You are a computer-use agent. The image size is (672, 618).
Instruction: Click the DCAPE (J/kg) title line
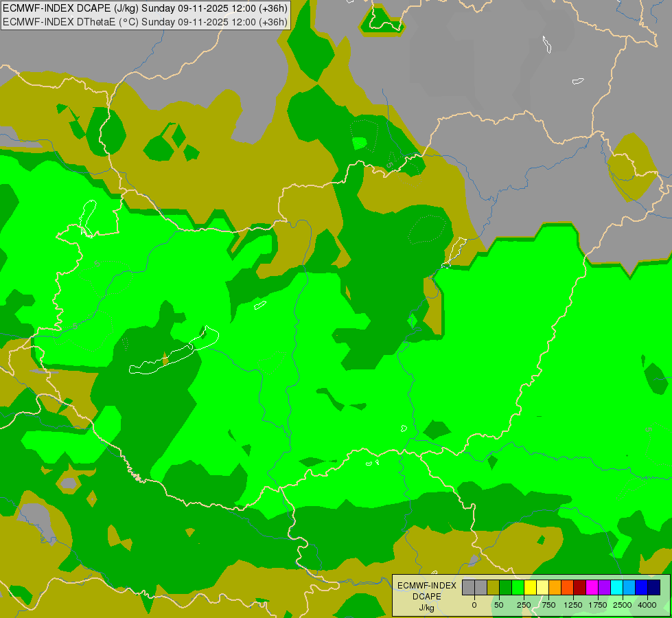tap(145, 8)
